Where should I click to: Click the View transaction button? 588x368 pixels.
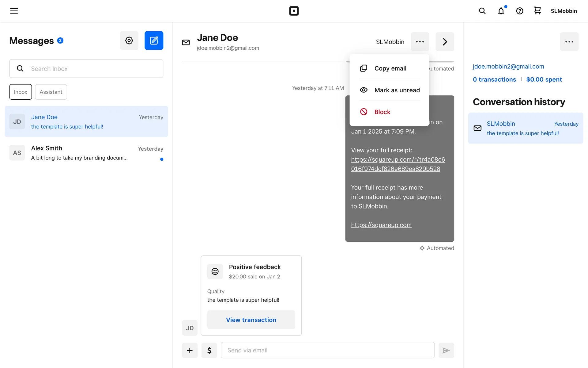coord(251,320)
